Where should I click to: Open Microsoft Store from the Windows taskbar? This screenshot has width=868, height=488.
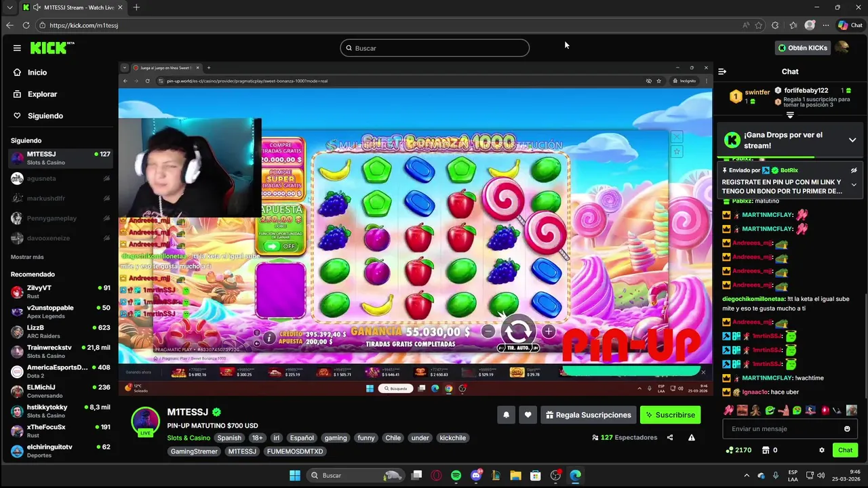(x=535, y=475)
